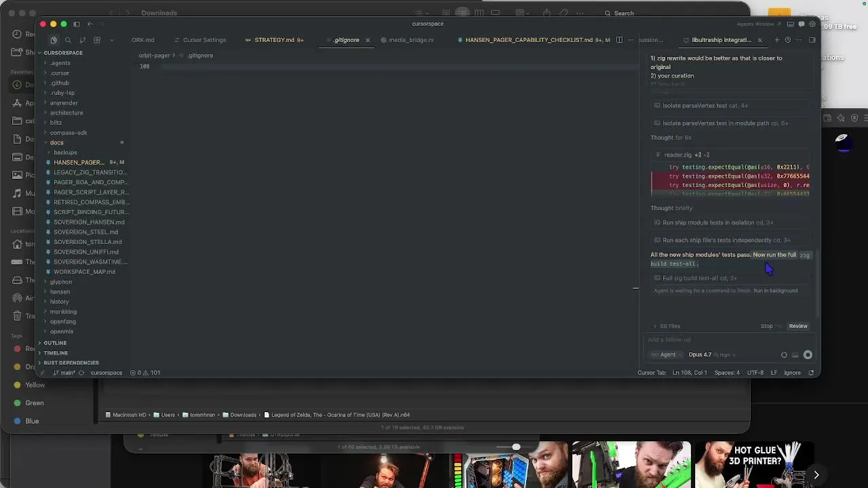Toggle the panel icon in the title bar
Image resolution: width=868 pixels, height=488 pixels.
coord(791,24)
